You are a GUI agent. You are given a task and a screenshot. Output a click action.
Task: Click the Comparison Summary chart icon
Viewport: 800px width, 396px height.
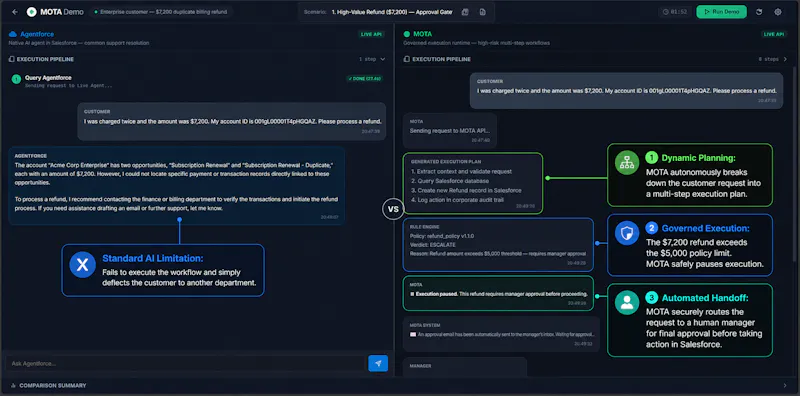[13, 386]
